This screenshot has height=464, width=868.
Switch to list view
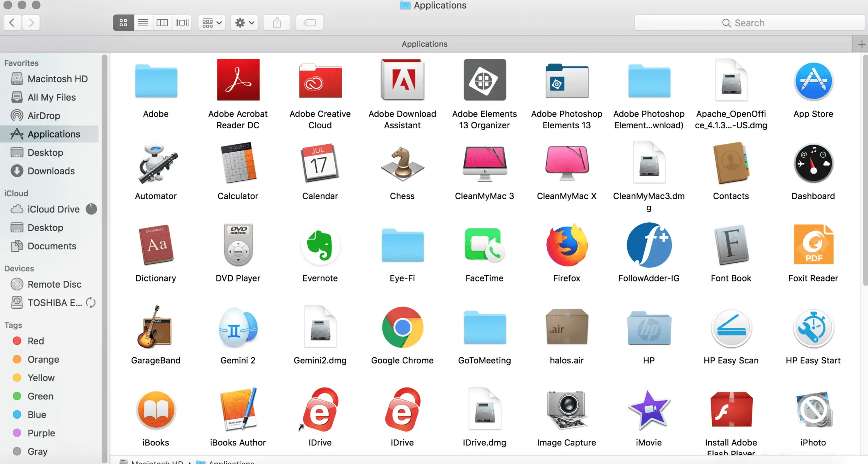143,23
